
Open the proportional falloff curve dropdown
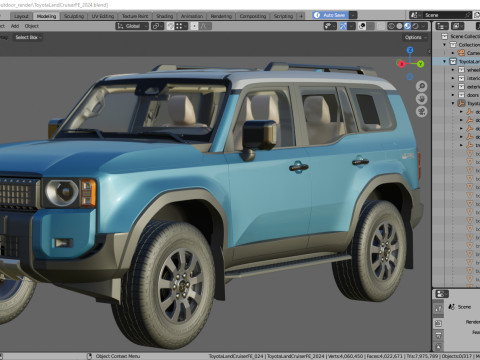tap(205, 26)
